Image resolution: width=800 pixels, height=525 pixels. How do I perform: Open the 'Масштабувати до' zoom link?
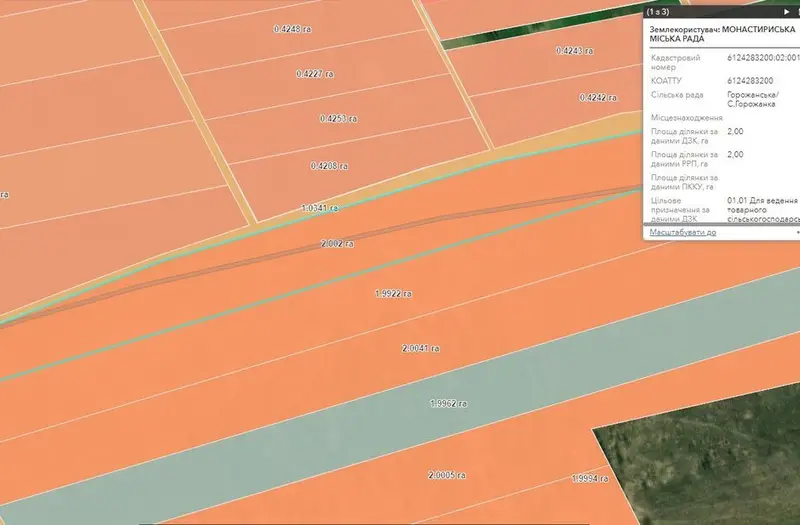[683, 232]
